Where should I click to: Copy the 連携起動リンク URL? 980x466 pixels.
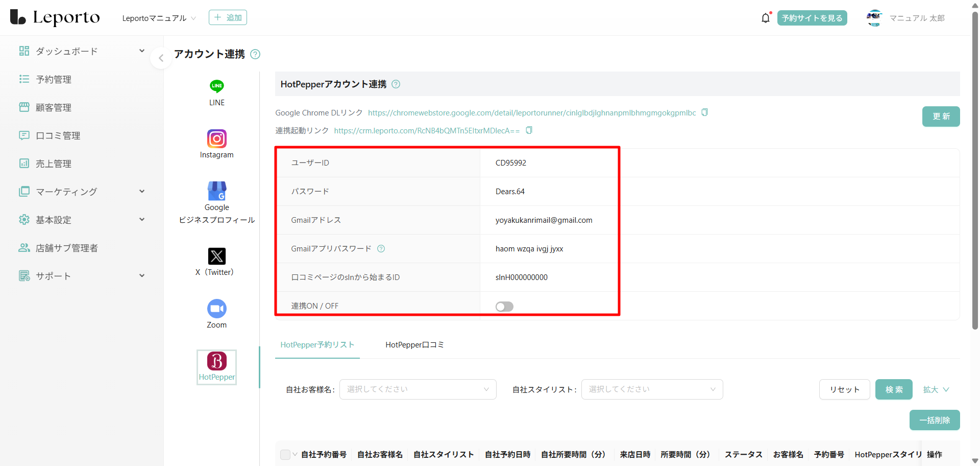[529, 130]
